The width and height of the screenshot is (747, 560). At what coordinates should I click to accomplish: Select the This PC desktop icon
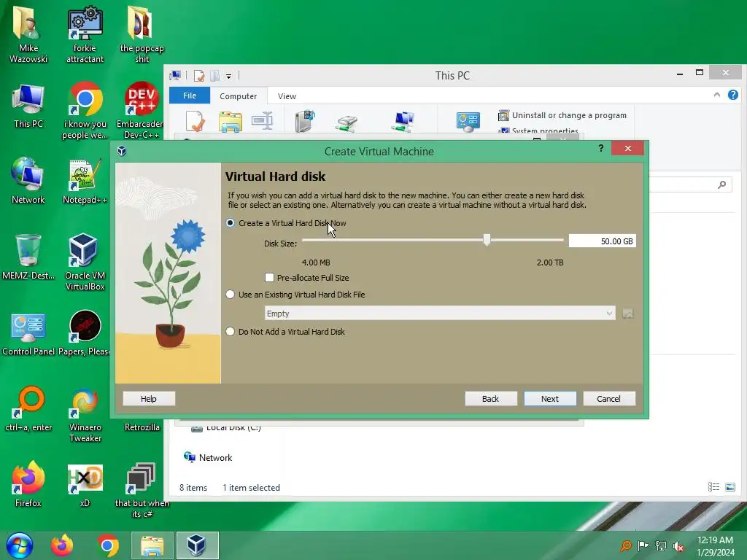(x=28, y=106)
